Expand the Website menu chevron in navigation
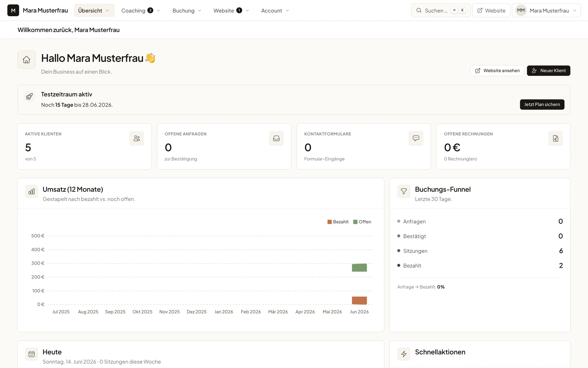The height and width of the screenshot is (368, 588). [x=247, y=11]
